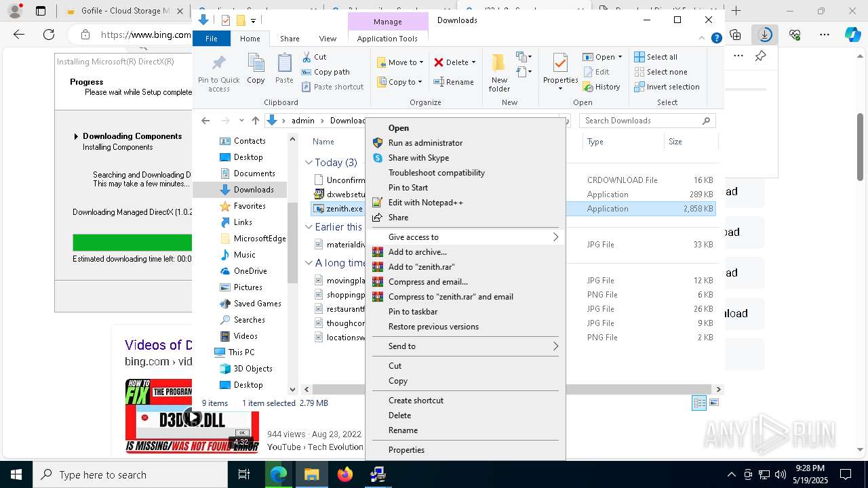Collapse the Today group

[309, 163]
